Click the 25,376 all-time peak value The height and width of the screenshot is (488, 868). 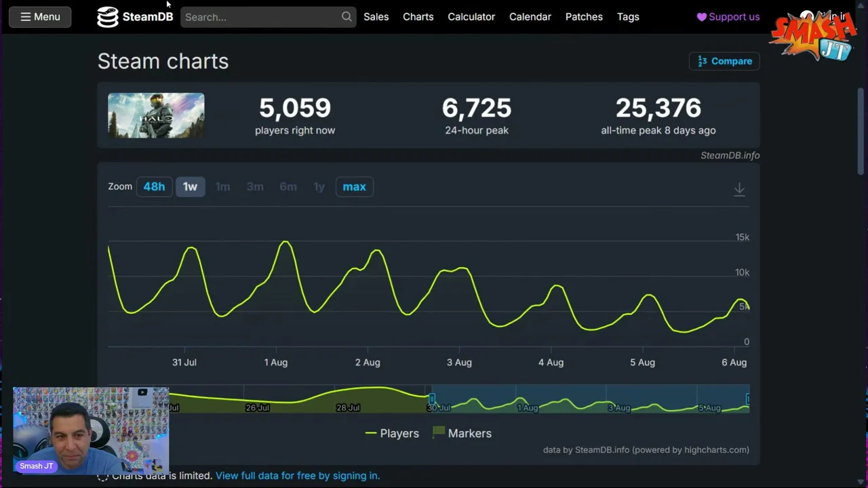click(x=658, y=108)
